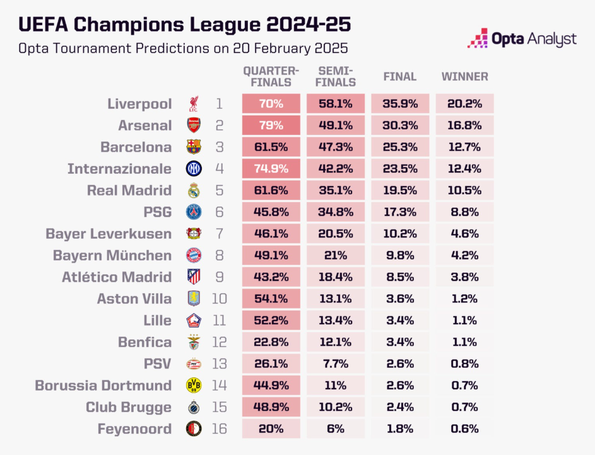Click the Liverpool club crest
The image size is (595, 455).
click(194, 104)
